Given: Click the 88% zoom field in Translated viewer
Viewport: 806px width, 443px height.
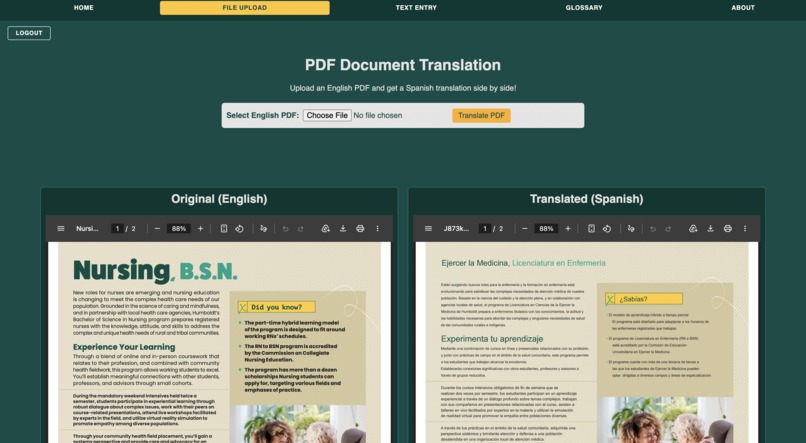Looking at the screenshot, I should [546, 229].
